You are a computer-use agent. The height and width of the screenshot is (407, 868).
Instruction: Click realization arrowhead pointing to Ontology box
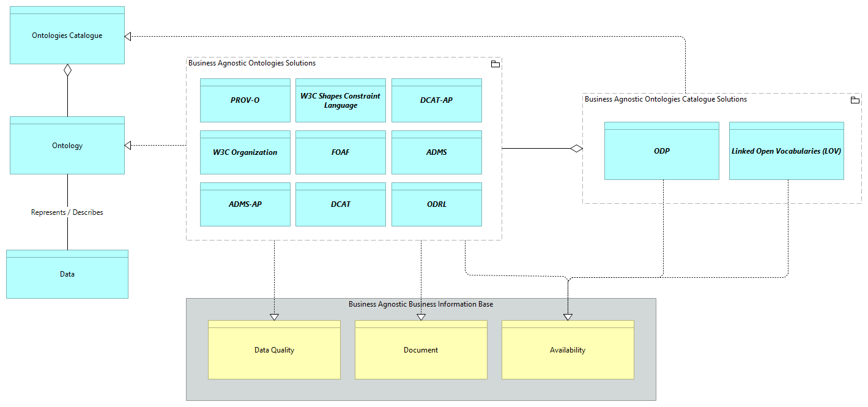[128, 145]
